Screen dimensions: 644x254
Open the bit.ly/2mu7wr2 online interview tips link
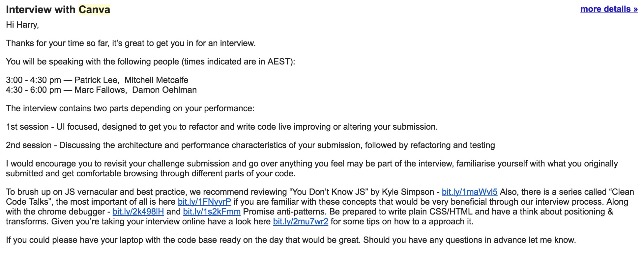[x=301, y=222]
